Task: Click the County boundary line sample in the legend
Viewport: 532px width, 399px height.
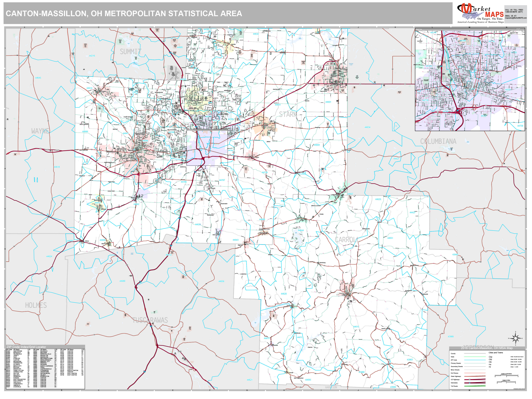Action: (475, 354)
